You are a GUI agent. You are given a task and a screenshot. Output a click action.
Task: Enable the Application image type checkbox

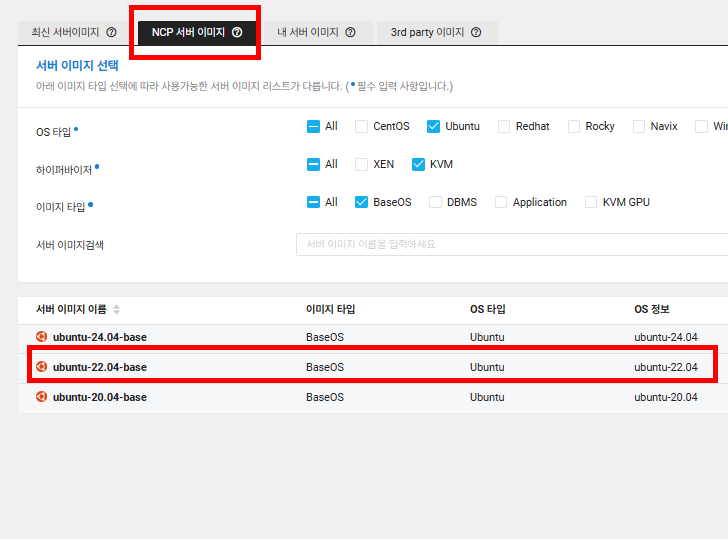coord(501,202)
